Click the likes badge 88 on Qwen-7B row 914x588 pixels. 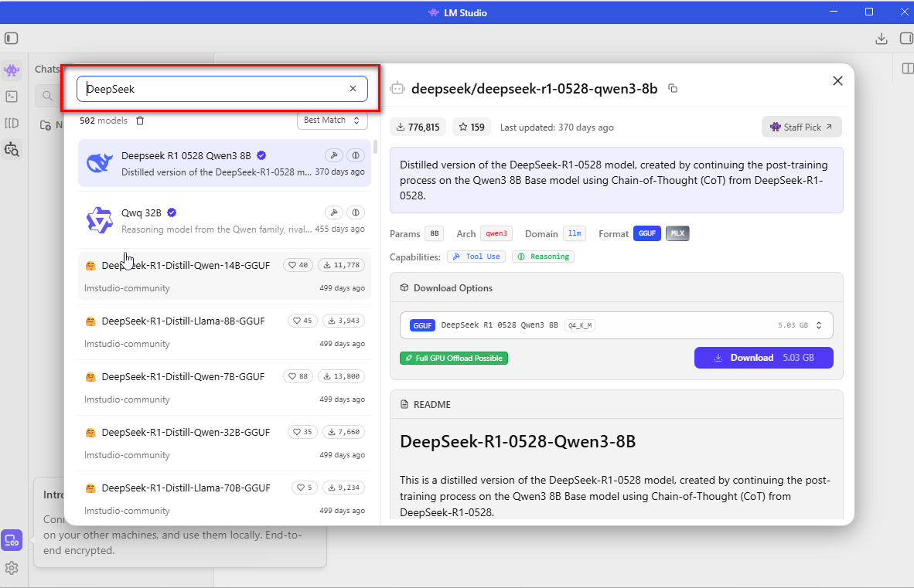pos(298,376)
